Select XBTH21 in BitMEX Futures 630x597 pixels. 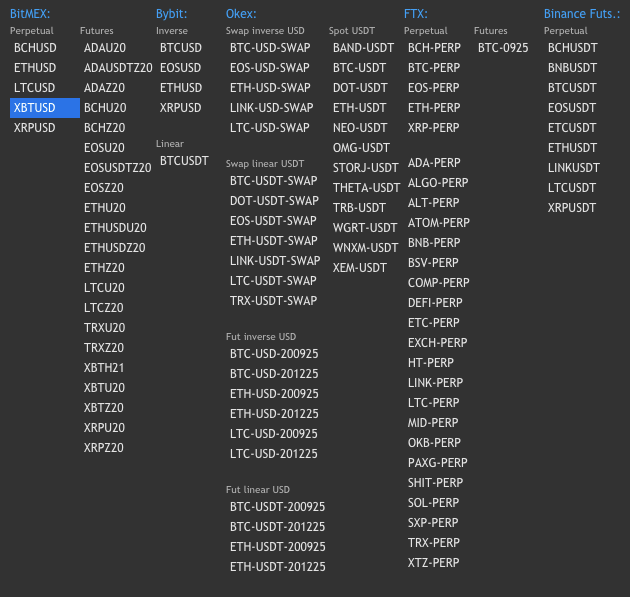[x=104, y=368]
